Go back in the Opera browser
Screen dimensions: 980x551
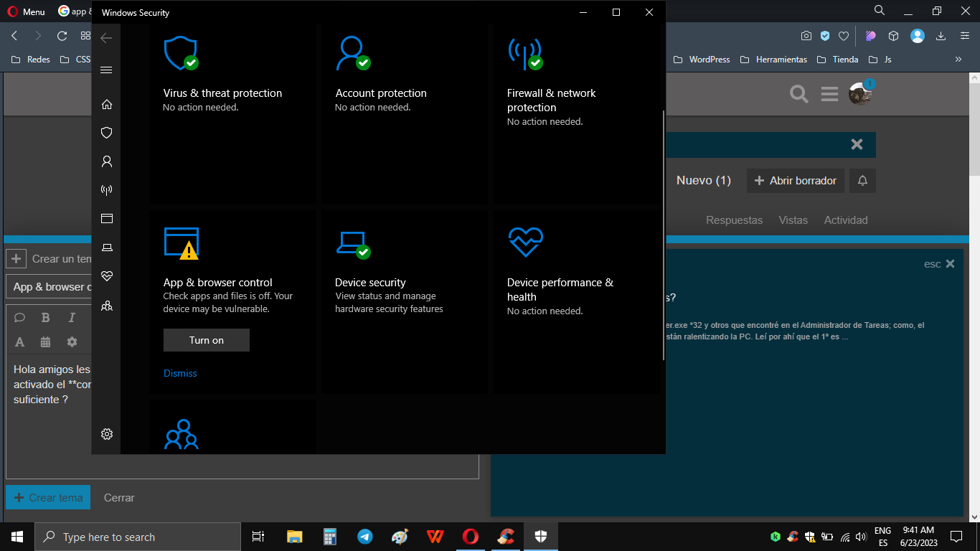pyautogui.click(x=14, y=36)
